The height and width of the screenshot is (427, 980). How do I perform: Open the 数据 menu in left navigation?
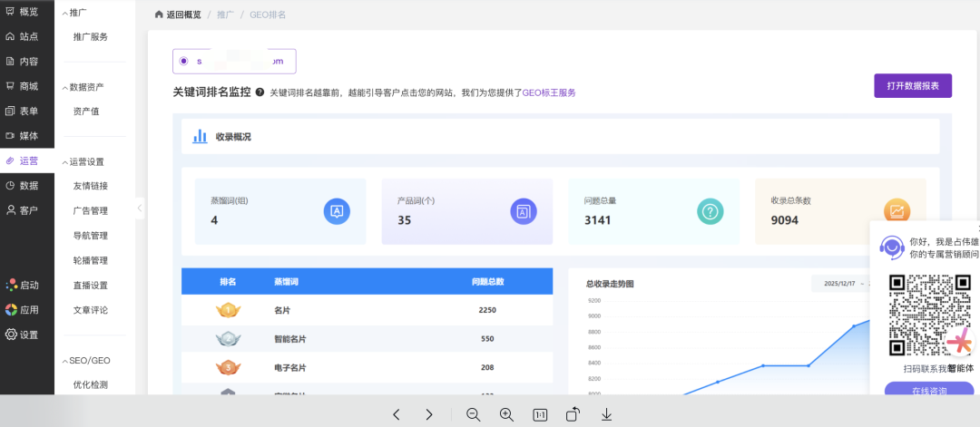point(27,185)
